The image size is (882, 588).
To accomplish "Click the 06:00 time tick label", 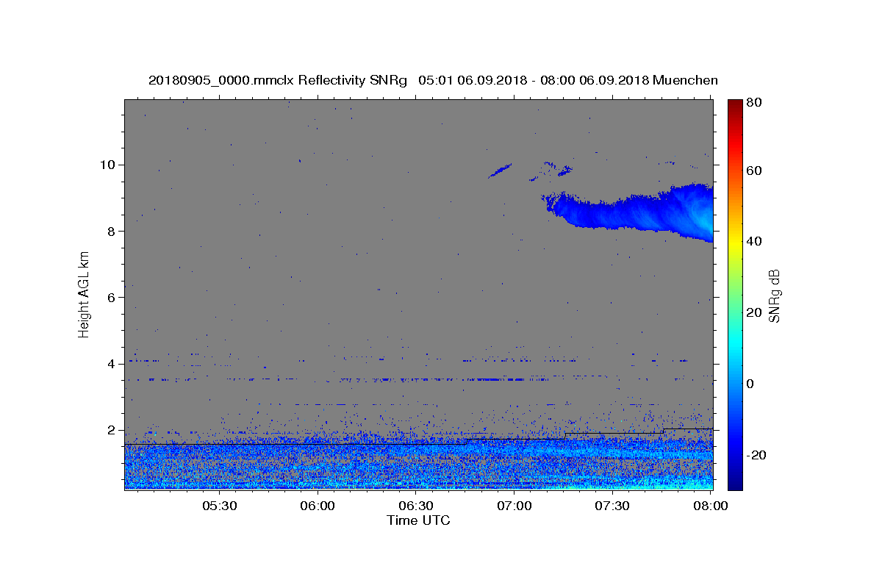I will click(318, 506).
